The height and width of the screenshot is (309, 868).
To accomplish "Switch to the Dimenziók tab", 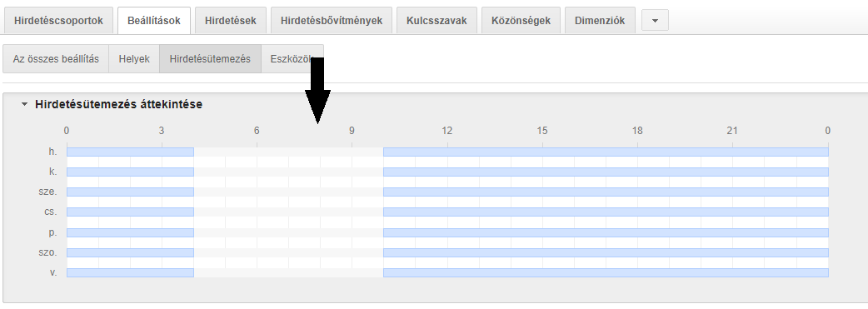I will pos(600,21).
